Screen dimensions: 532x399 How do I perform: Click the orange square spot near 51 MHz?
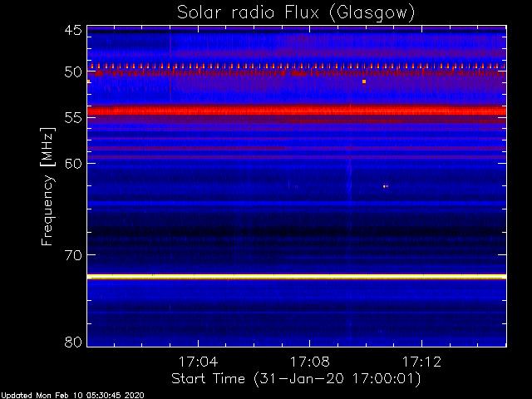tap(364, 81)
